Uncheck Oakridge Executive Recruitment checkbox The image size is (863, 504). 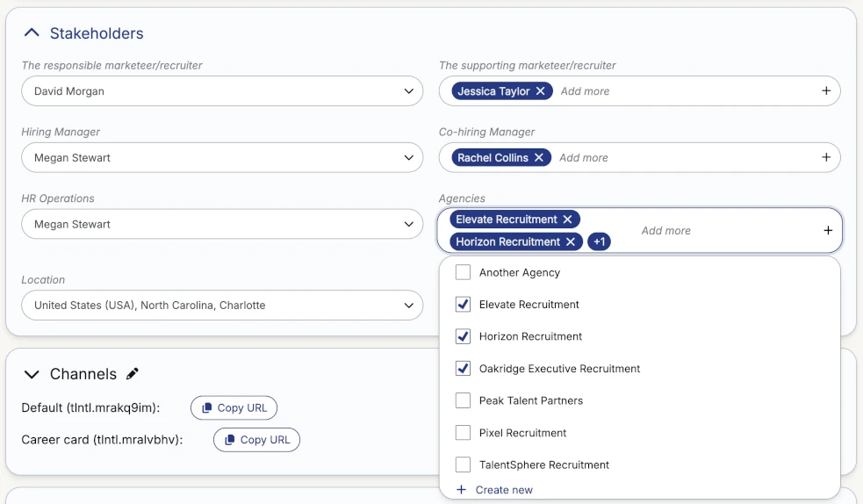tap(463, 368)
